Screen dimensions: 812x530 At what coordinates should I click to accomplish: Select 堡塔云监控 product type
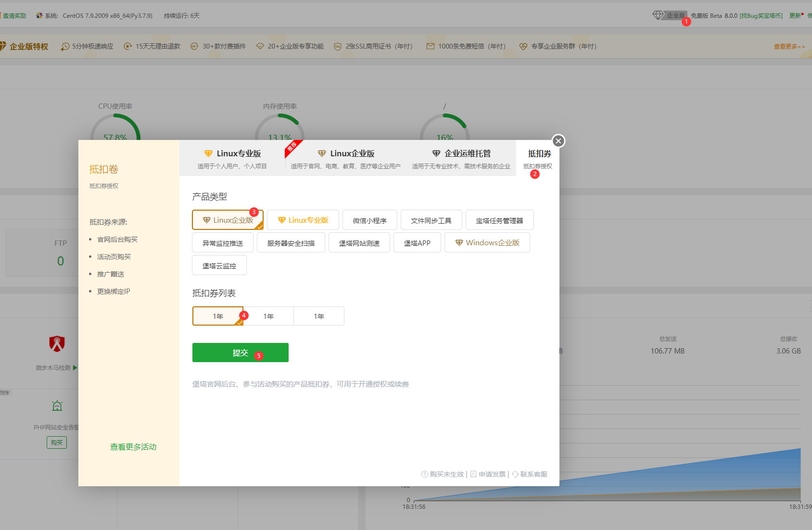click(219, 265)
